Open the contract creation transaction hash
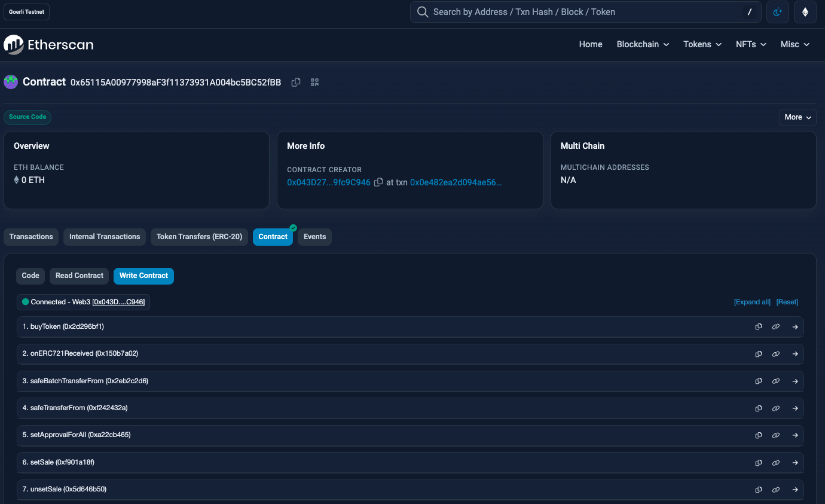This screenshot has width=825, height=504. 456,182
